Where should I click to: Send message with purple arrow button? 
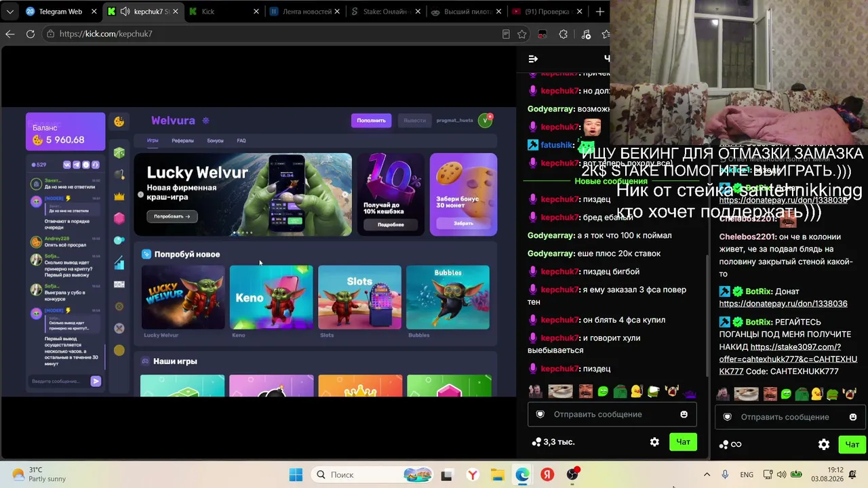tap(96, 381)
